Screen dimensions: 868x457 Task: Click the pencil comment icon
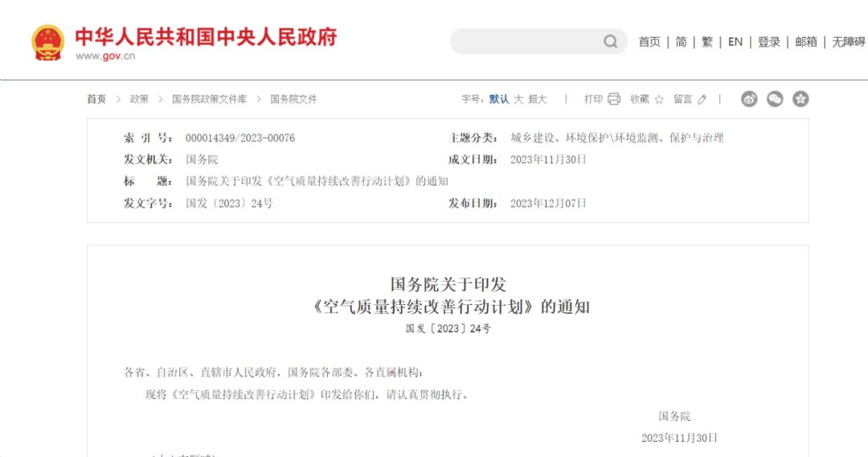(702, 99)
